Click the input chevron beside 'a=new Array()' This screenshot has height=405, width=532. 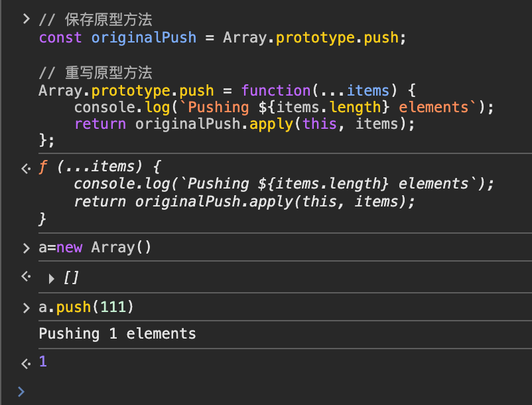[x=26, y=248]
